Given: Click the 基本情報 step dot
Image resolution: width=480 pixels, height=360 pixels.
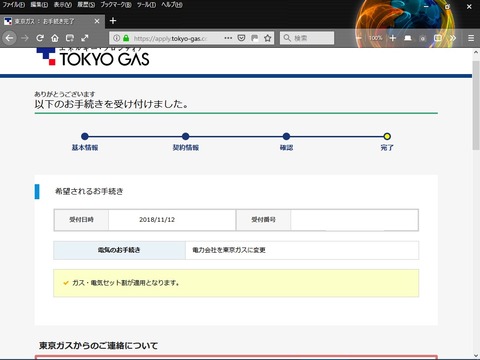Looking at the screenshot, I should (85, 136).
